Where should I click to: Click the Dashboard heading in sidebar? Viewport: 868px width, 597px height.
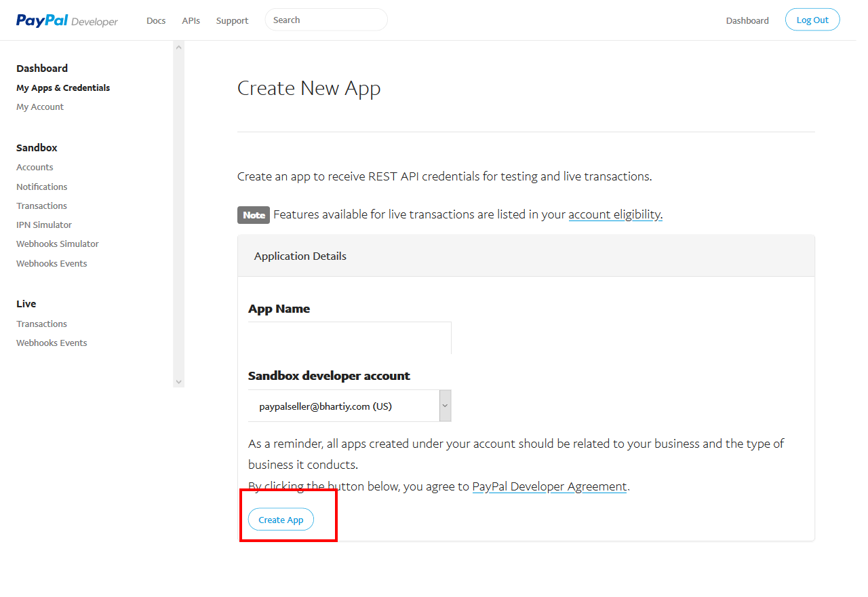(42, 69)
